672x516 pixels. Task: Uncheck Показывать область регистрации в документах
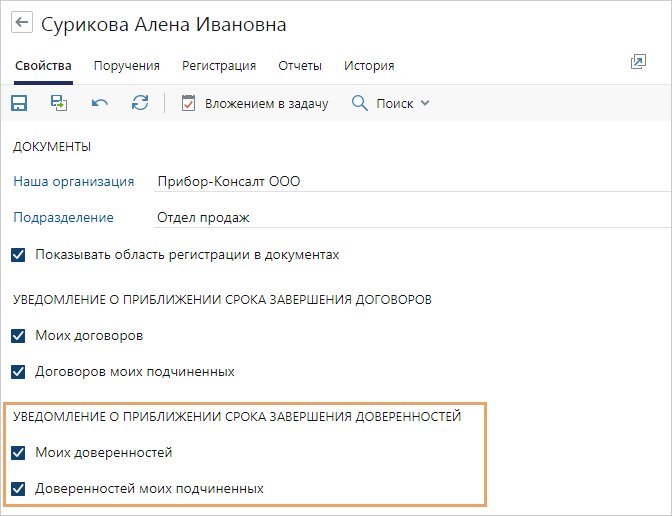pos(18,255)
